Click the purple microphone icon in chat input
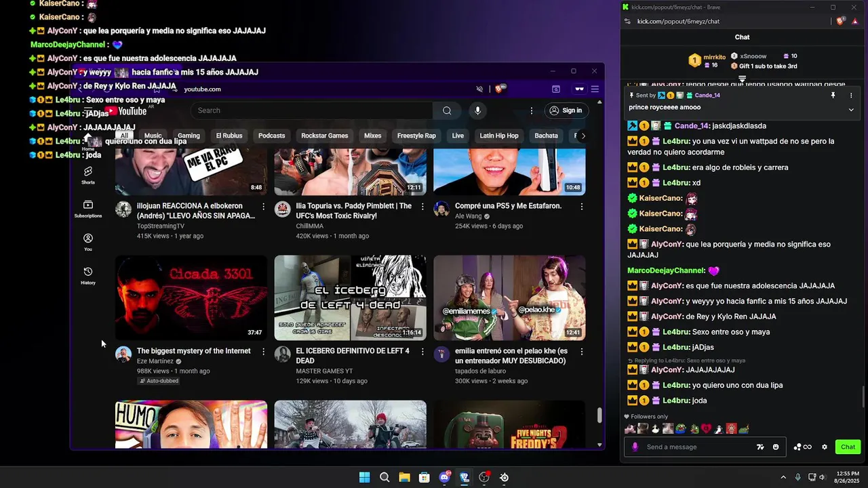 click(x=635, y=447)
